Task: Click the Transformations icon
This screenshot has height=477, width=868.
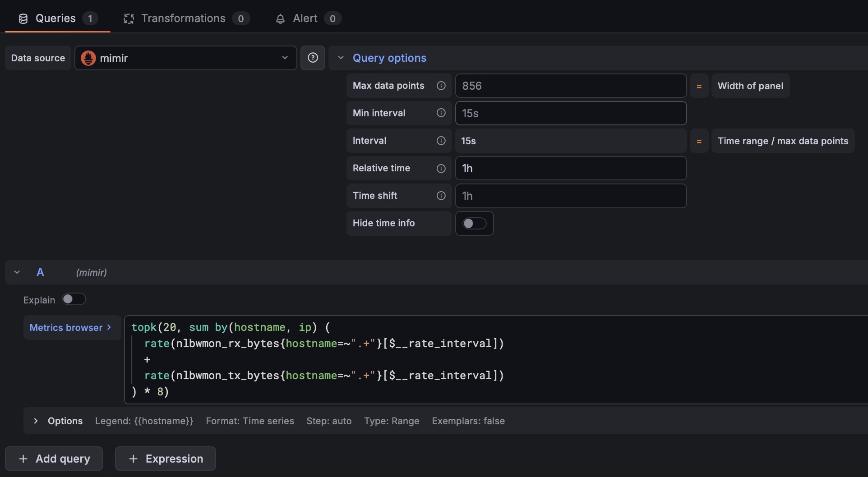Action: pyautogui.click(x=129, y=18)
